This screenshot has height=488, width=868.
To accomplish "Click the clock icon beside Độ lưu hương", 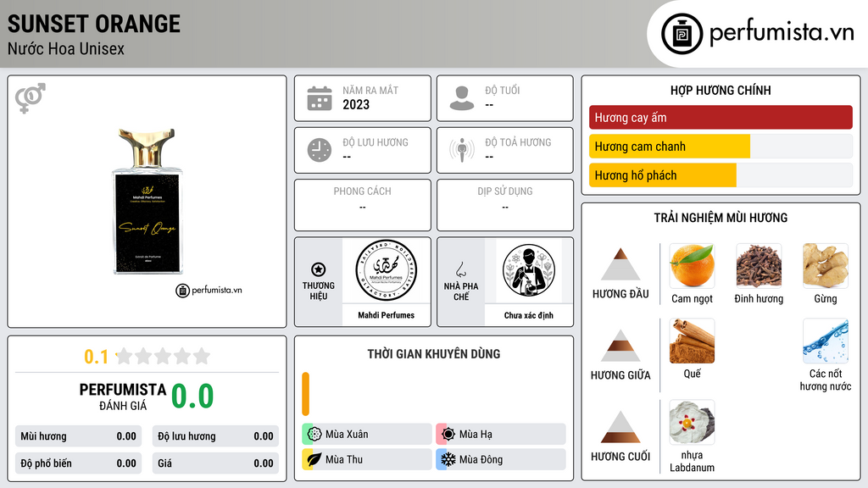I will pyautogui.click(x=320, y=150).
